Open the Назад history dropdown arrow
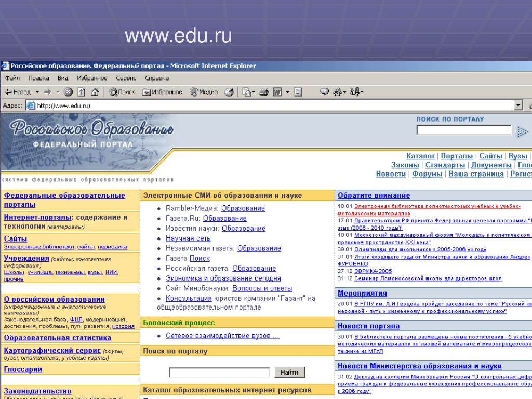The height and width of the screenshot is (399, 532). (37, 92)
